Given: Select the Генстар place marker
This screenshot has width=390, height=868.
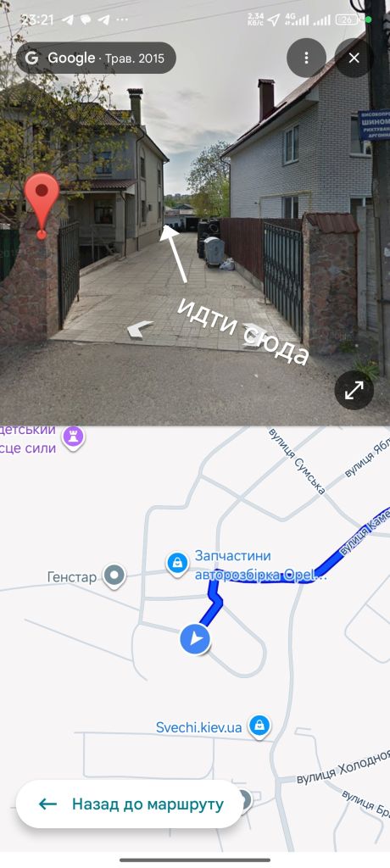Looking at the screenshot, I should coord(114,576).
